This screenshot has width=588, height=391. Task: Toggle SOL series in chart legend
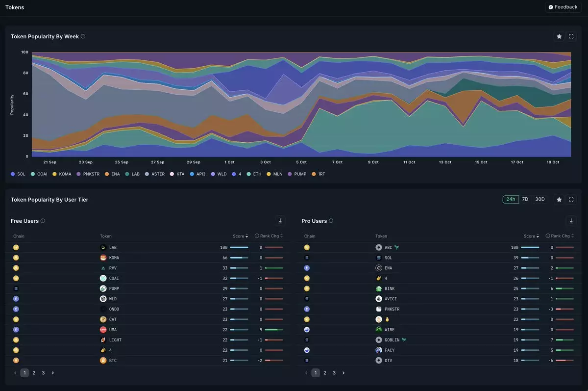tap(18, 174)
